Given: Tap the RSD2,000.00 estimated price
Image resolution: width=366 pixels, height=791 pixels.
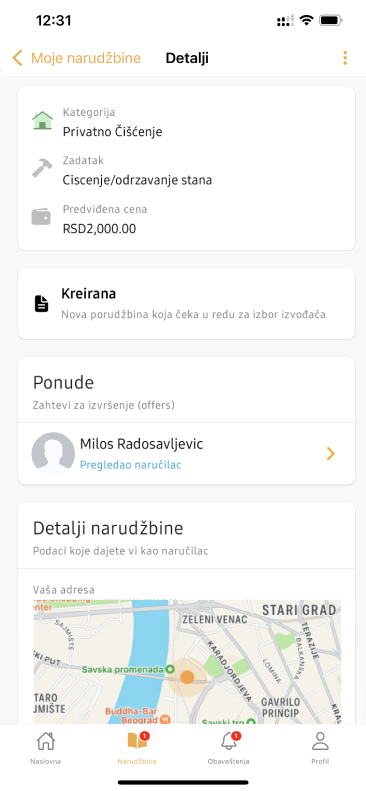Looking at the screenshot, I should point(99,229).
